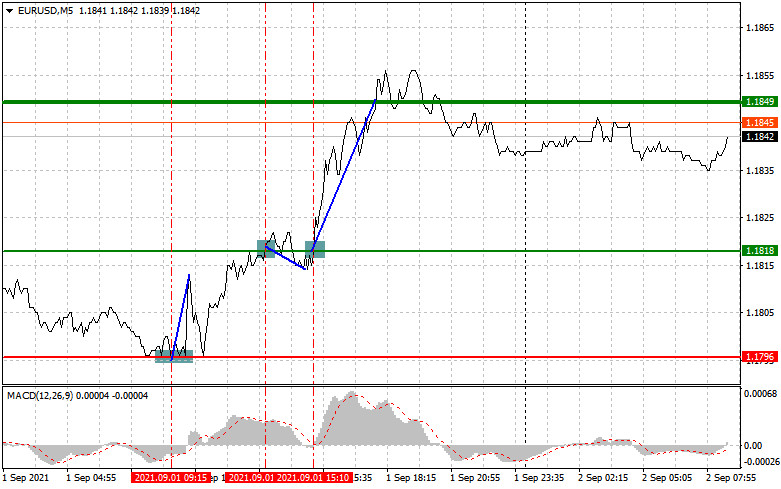Click the red 2021.09.01 09:15 time label
Screen dimensions: 781x489
(170, 478)
